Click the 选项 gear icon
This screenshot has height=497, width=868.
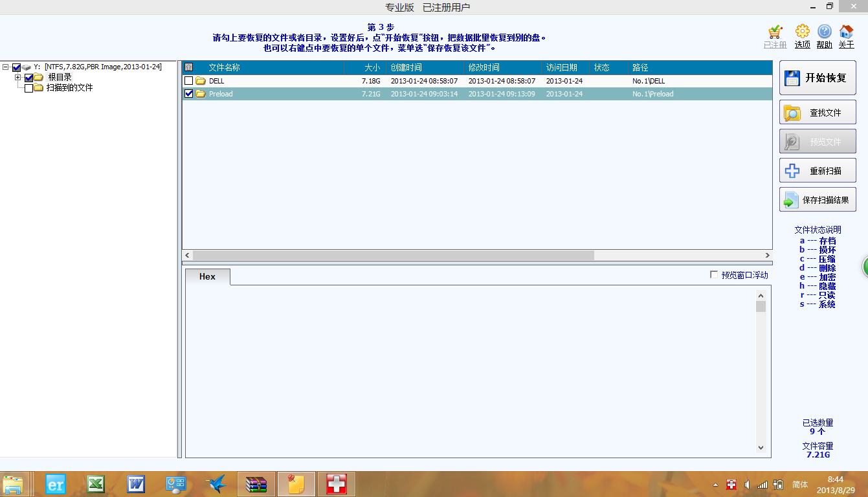pos(802,32)
